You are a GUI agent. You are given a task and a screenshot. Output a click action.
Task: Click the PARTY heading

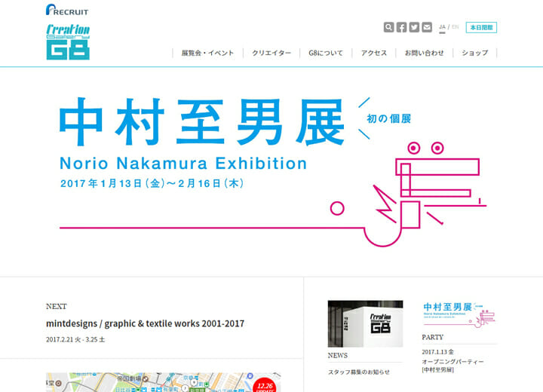(x=433, y=337)
